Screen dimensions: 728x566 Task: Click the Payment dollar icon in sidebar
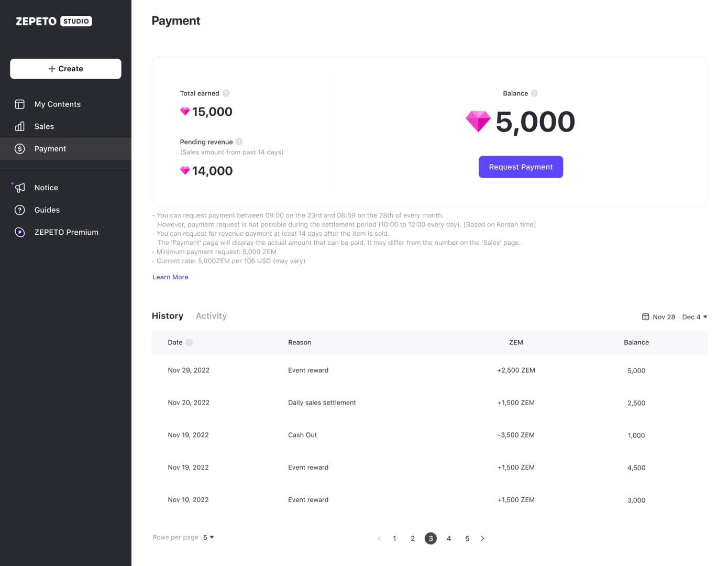tap(19, 148)
